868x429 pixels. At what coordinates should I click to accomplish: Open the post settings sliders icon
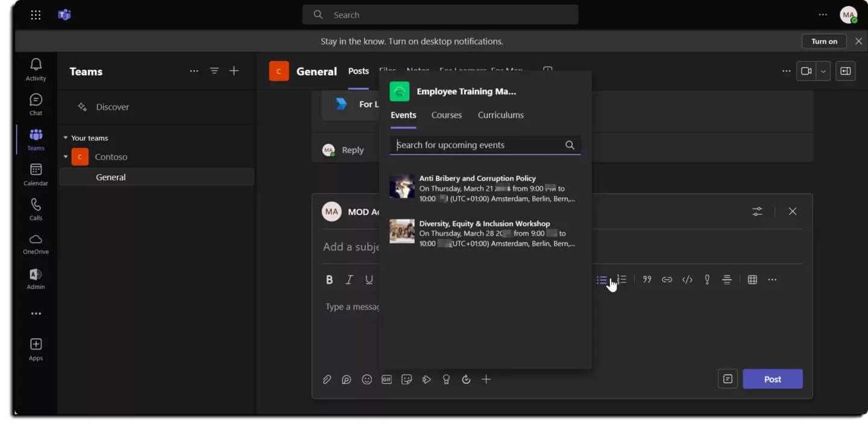tap(757, 211)
